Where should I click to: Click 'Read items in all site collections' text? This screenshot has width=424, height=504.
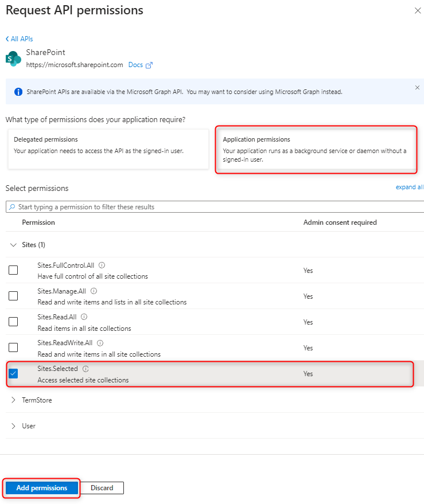tap(84, 329)
